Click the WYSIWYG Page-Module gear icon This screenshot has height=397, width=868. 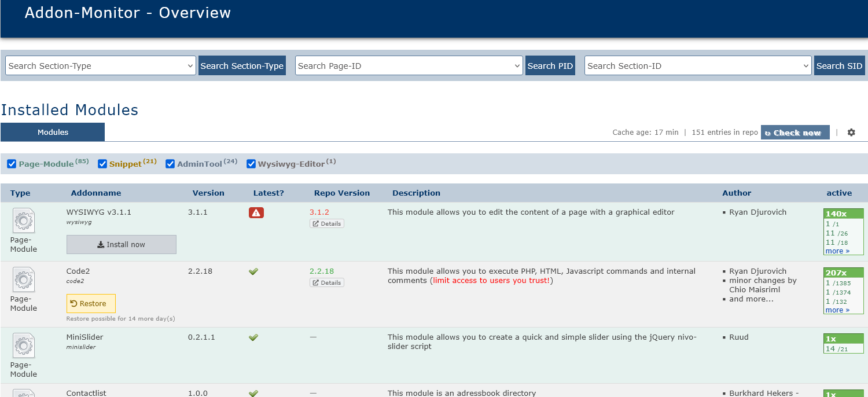point(24,221)
